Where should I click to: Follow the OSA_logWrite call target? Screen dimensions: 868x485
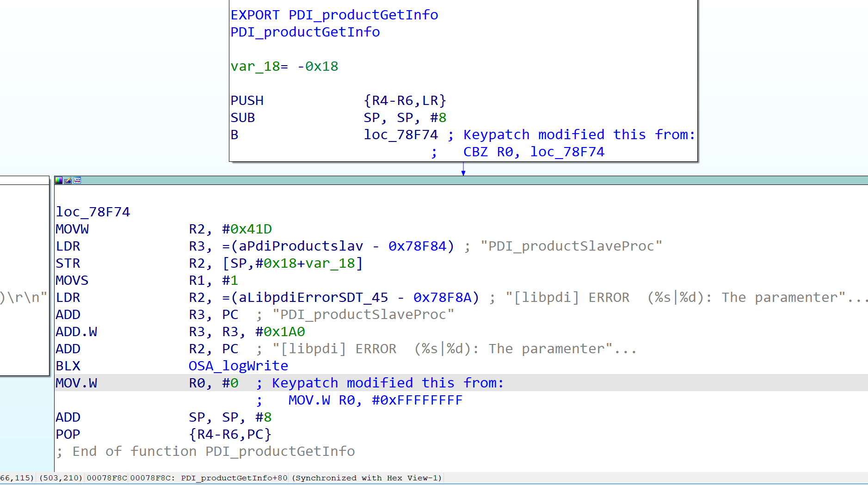coord(239,366)
